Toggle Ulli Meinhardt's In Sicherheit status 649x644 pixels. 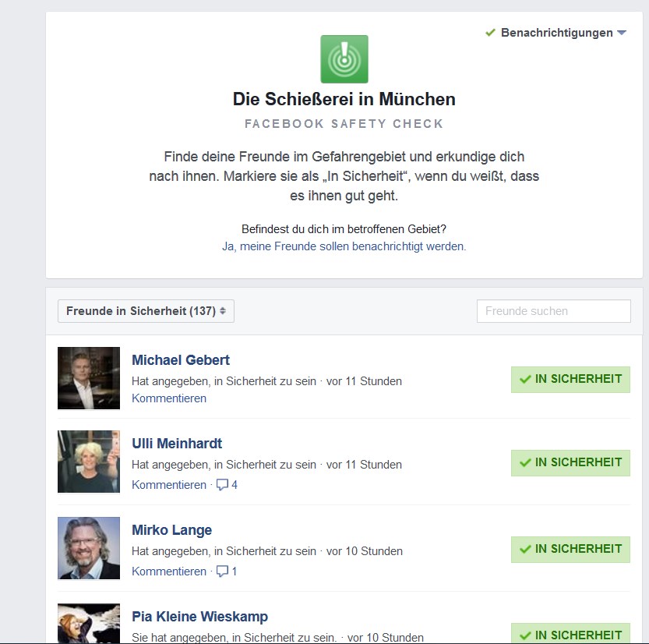570,462
